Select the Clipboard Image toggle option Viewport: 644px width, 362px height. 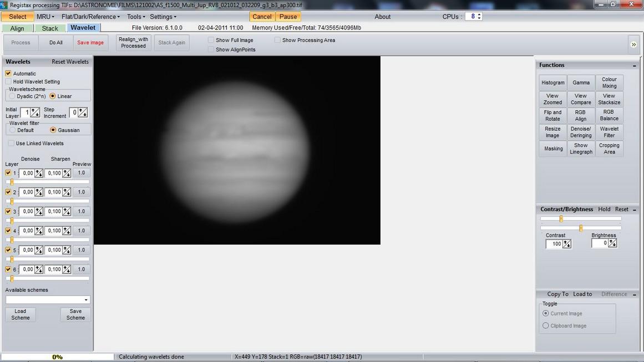click(545, 325)
